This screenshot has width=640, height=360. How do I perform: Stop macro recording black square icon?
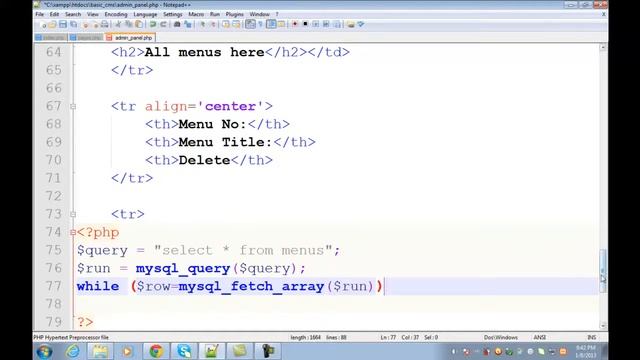click(305, 24)
